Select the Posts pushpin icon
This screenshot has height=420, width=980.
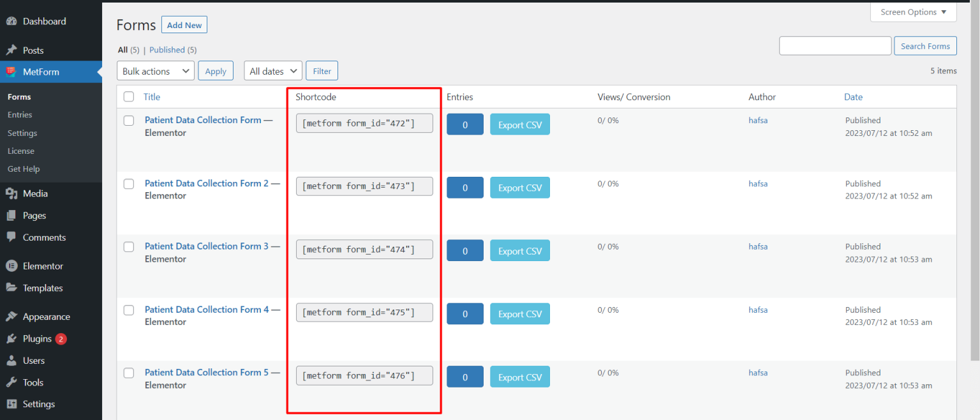click(x=13, y=49)
